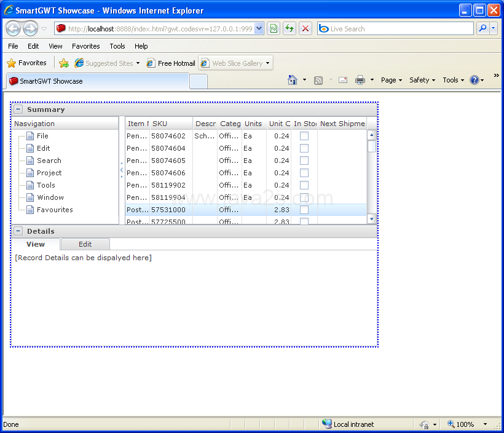The width and height of the screenshot is (504, 433).
Task: Check In Stock for SKU 58074602
Action: (x=304, y=136)
